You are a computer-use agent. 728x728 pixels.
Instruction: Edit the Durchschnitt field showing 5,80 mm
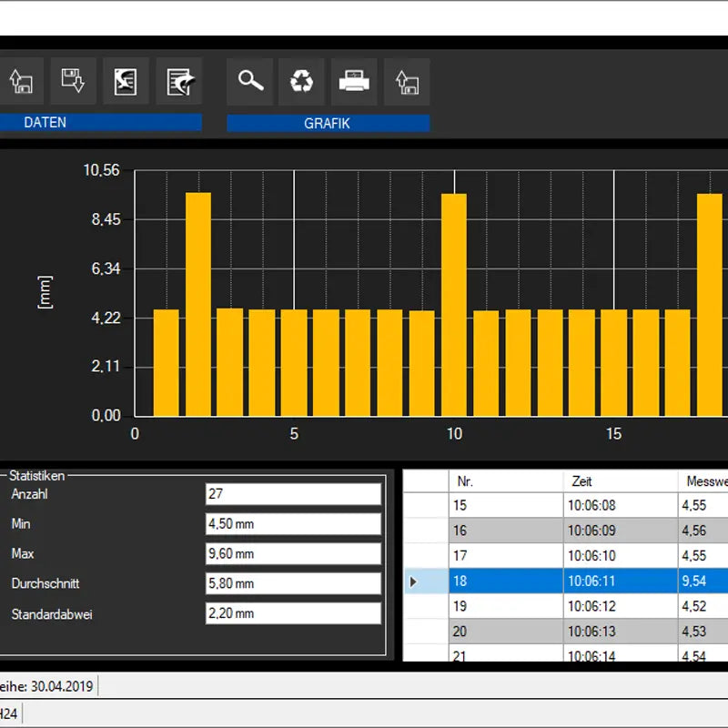click(x=292, y=583)
